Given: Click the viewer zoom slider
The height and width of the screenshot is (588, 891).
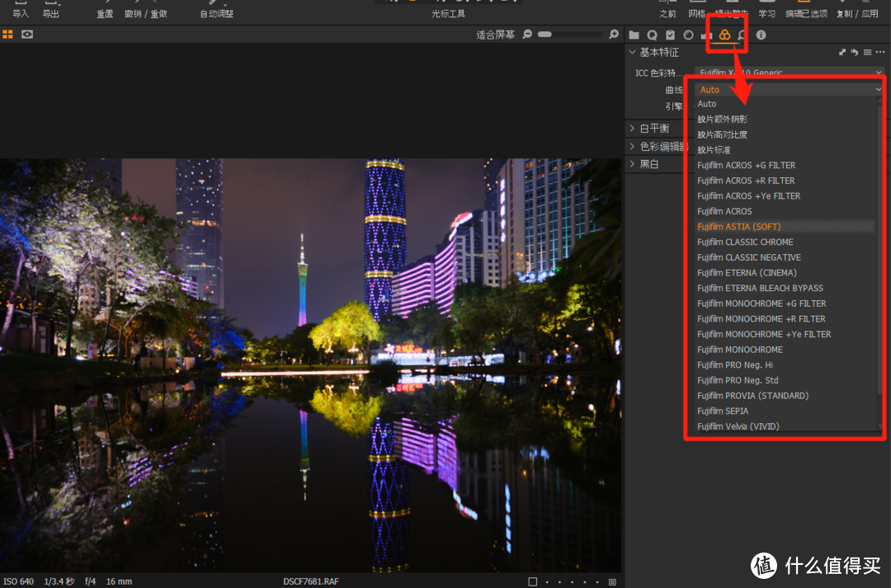Looking at the screenshot, I should tap(568, 35).
